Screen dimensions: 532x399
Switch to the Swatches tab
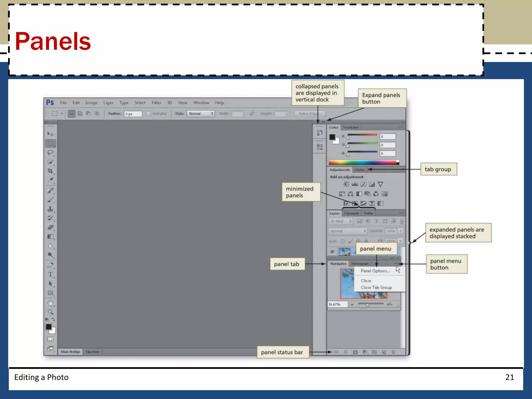click(x=350, y=127)
